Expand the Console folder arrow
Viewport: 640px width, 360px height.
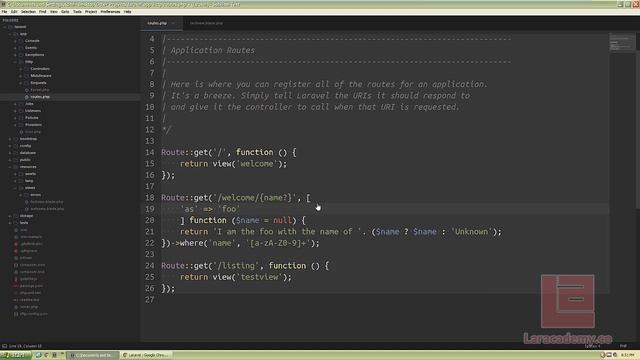(15, 41)
